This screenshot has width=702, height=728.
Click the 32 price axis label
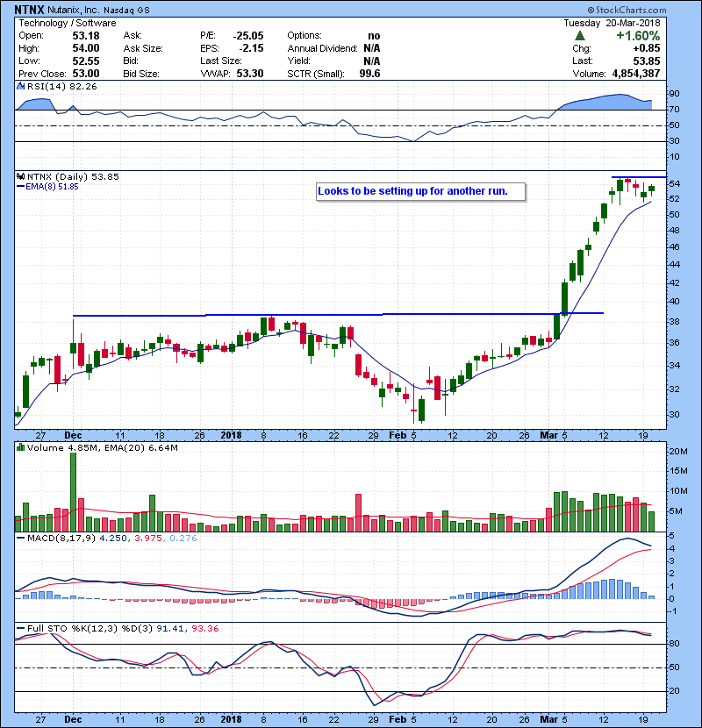[674, 389]
